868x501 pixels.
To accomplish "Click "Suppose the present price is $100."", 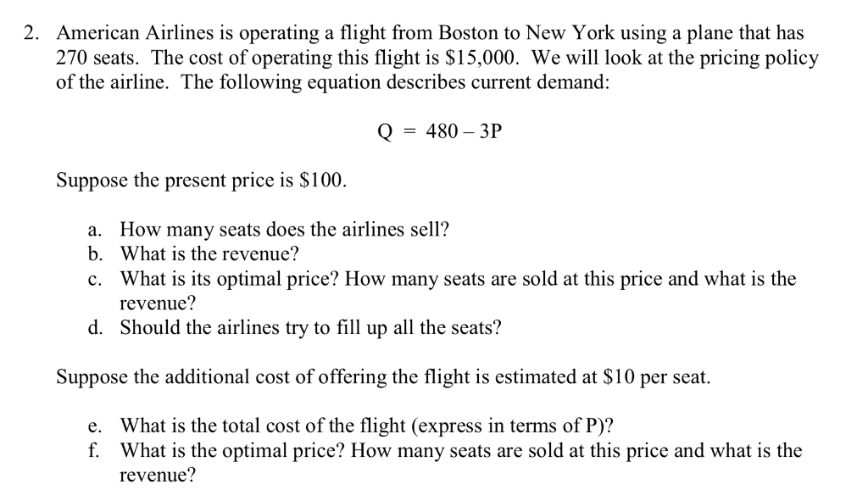I will tap(201, 181).
